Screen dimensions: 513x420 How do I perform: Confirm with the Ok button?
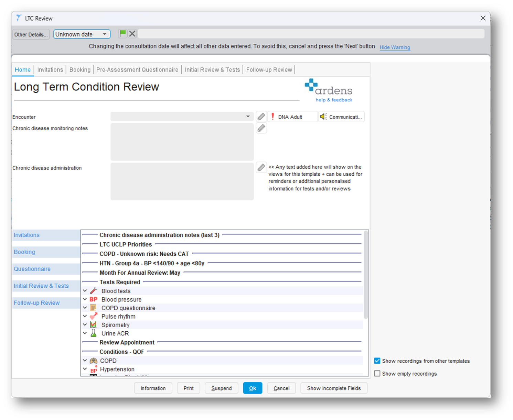coord(253,388)
